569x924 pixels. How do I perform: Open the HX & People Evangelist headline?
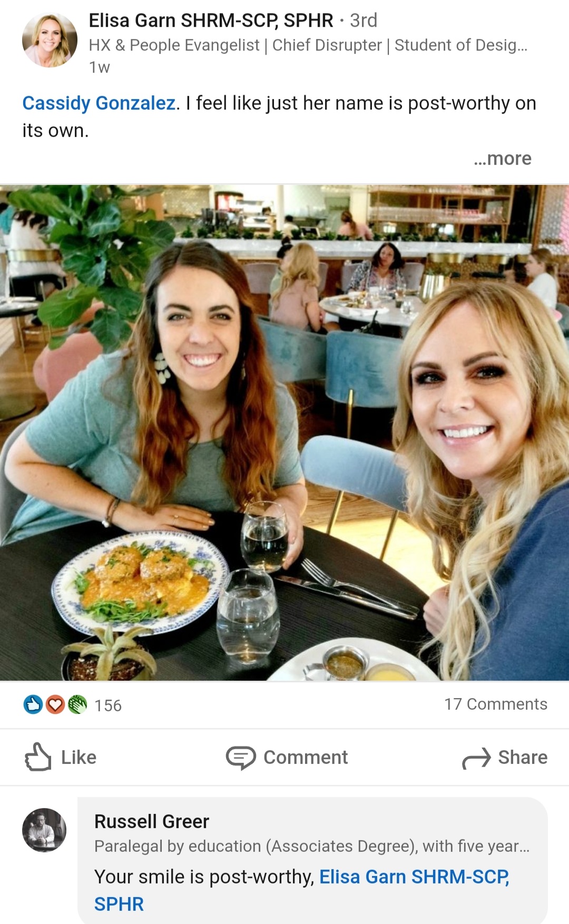click(x=308, y=45)
